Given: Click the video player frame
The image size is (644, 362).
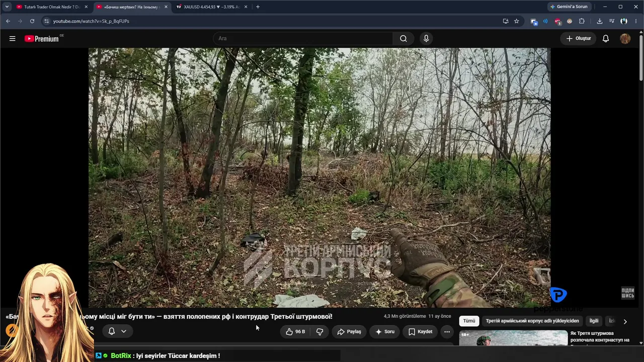Looking at the screenshot, I should (319, 177).
